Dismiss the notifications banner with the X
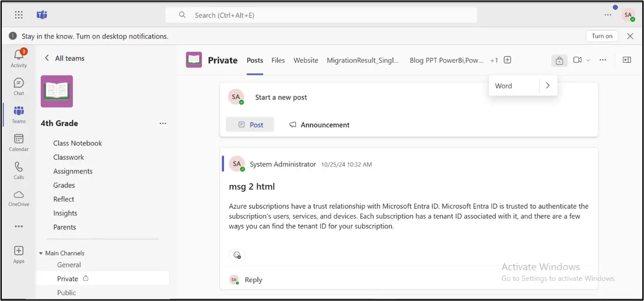 coord(630,36)
